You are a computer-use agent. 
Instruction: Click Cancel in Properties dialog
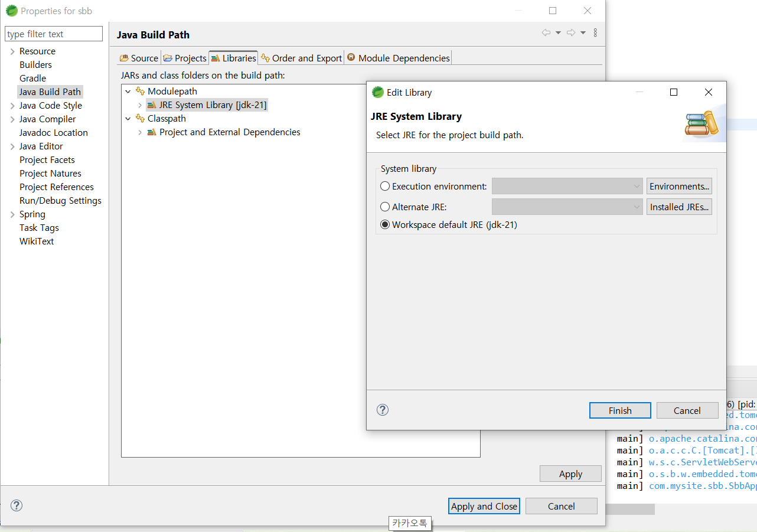[x=561, y=506]
